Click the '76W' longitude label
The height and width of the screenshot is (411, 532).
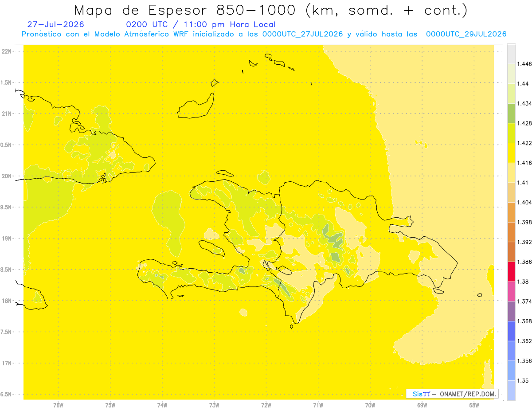tap(58, 405)
